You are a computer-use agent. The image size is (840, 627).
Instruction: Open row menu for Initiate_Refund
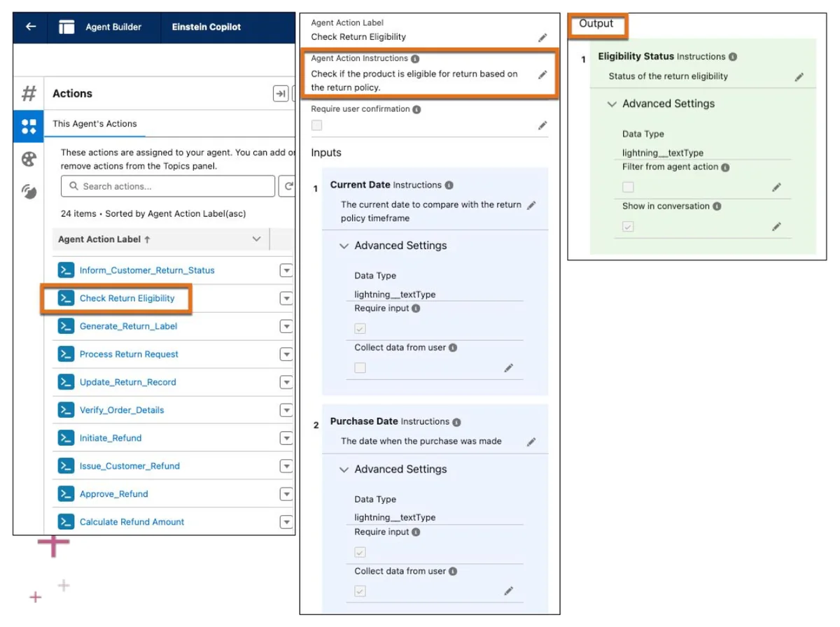[286, 439]
